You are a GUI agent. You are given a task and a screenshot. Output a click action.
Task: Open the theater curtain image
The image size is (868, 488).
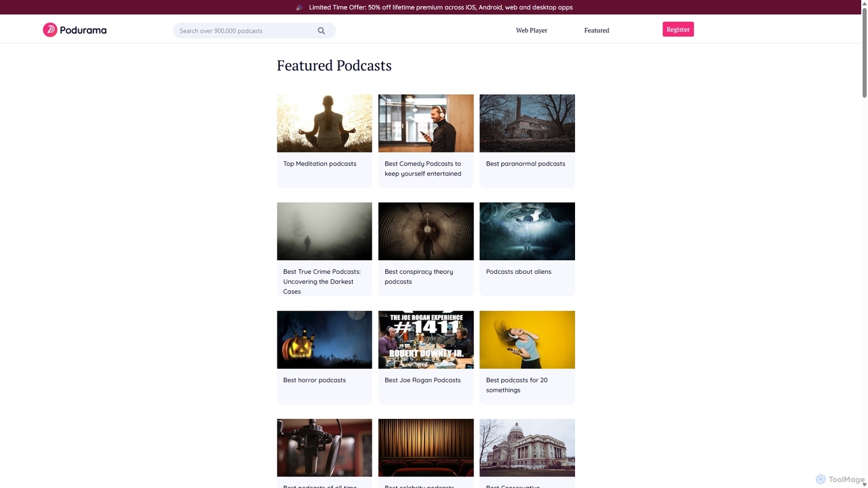point(426,447)
